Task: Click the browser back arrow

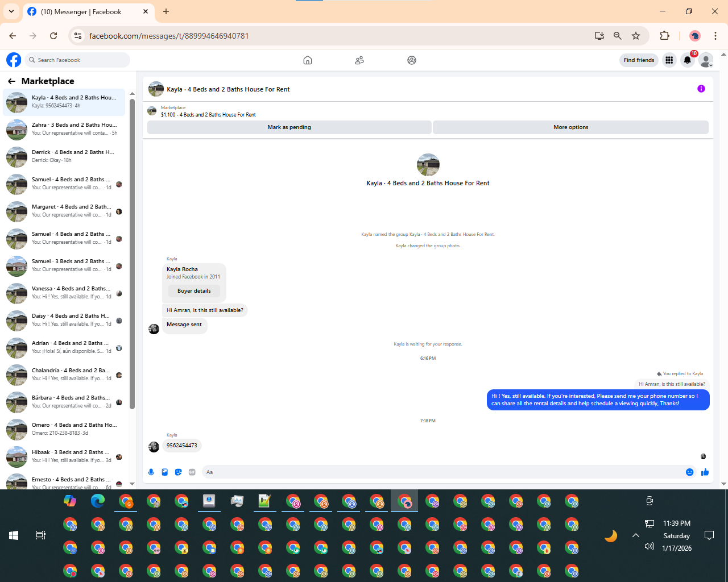Action: click(x=13, y=36)
